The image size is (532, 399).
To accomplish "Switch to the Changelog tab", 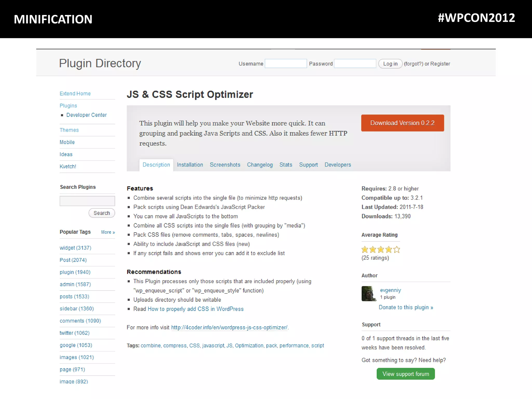I will coord(260,165).
